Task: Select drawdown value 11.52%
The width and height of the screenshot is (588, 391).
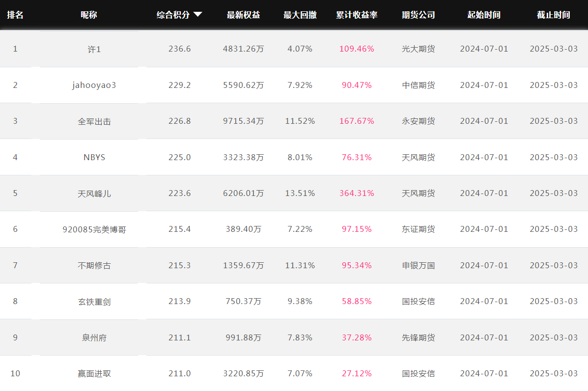Action: click(300, 121)
